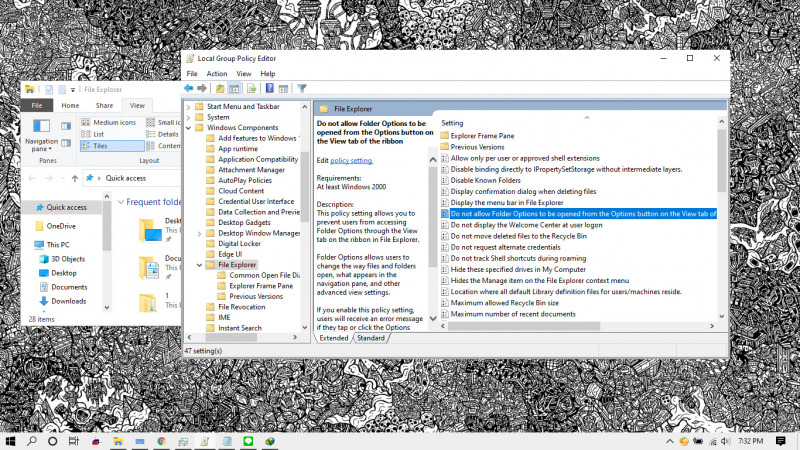
Task: Click the Navigation pane button in File Explorer
Action: point(41,135)
